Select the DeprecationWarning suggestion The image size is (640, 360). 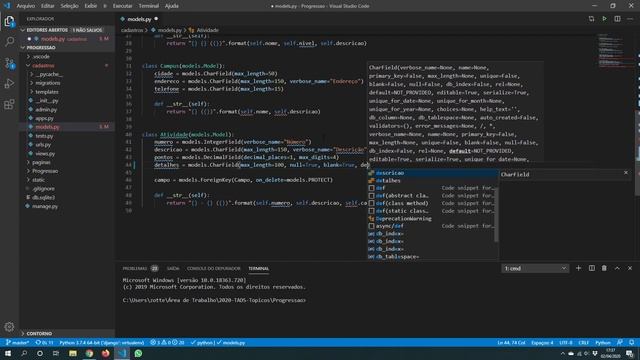click(x=432, y=218)
